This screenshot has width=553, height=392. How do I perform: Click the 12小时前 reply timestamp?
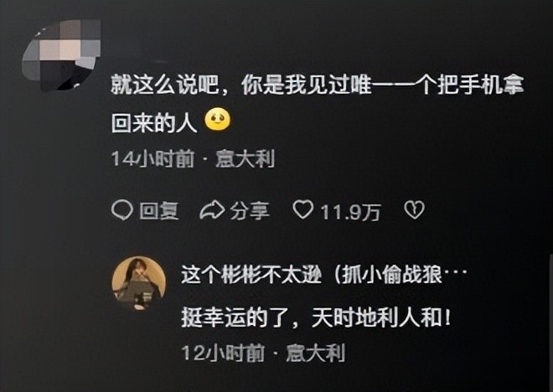[223, 353]
